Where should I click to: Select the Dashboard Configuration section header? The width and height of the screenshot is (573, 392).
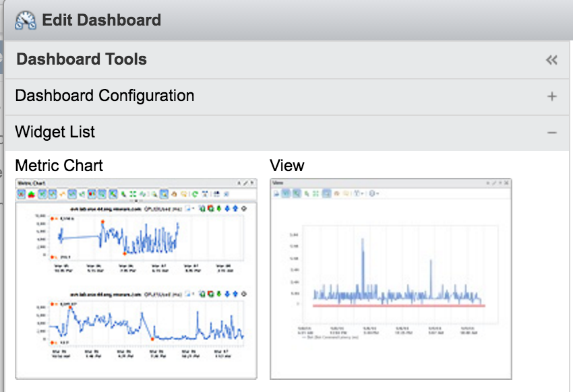pos(104,96)
